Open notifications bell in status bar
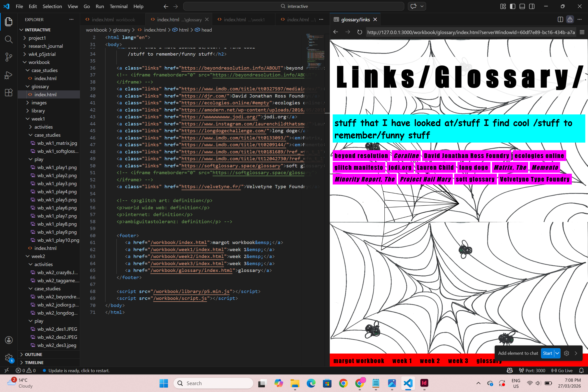Image resolution: width=588 pixels, height=392 pixels. [x=581, y=370]
